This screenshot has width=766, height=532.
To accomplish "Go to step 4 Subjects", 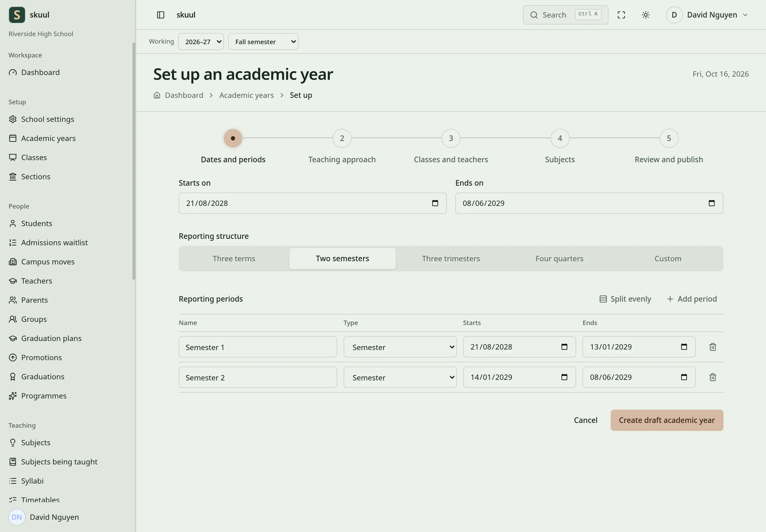I will pos(560,138).
